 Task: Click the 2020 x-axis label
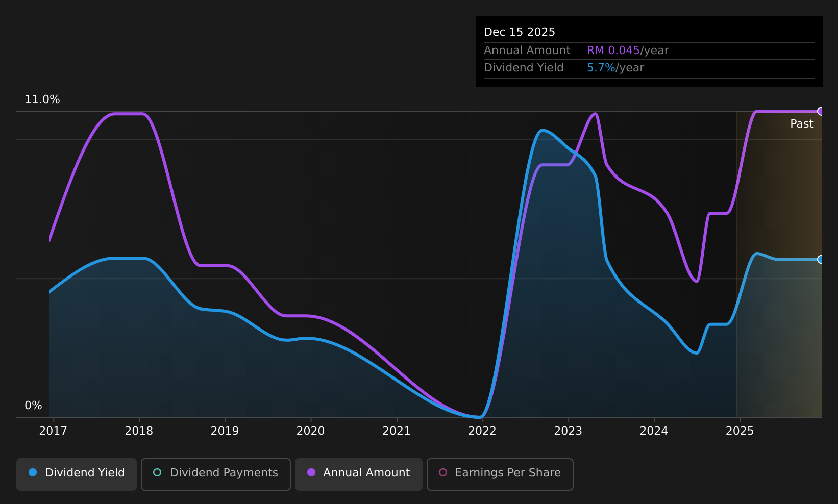(310, 431)
